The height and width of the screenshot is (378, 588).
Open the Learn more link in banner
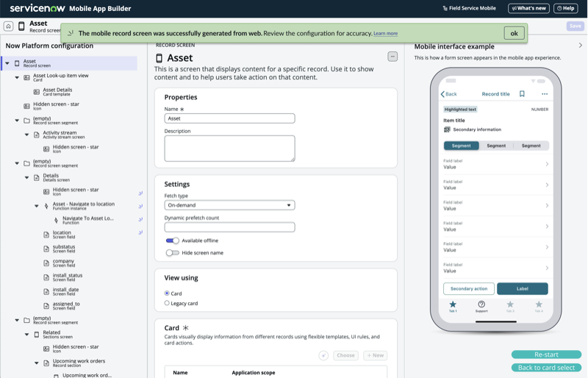(385, 33)
